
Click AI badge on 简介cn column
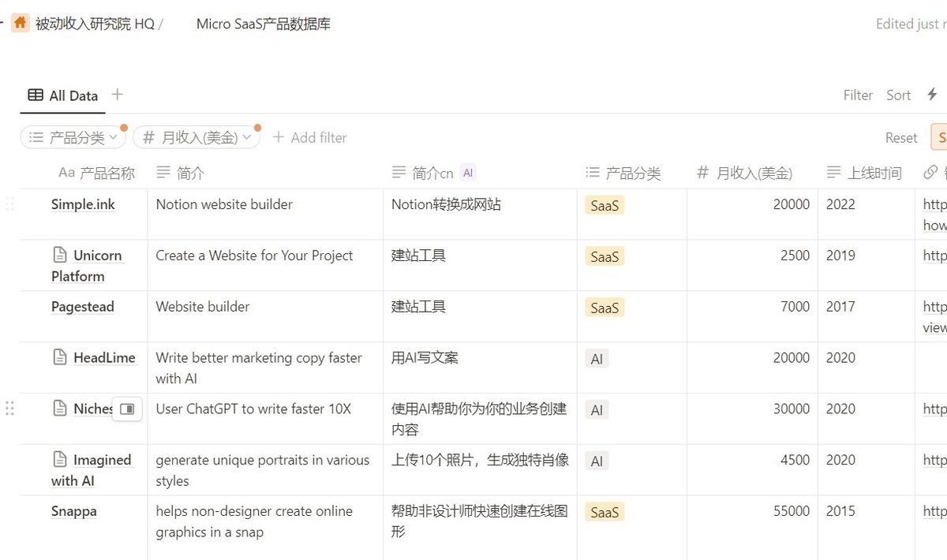pyautogui.click(x=468, y=173)
